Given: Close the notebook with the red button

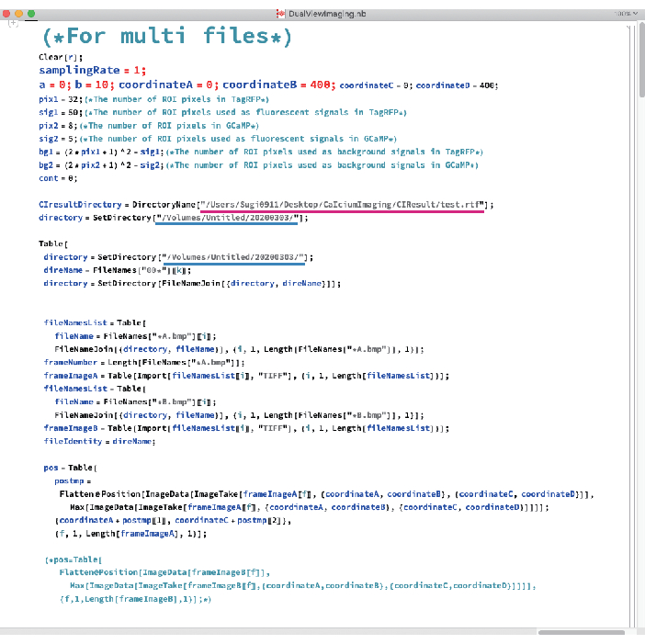Looking at the screenshot, I should 9,14.
